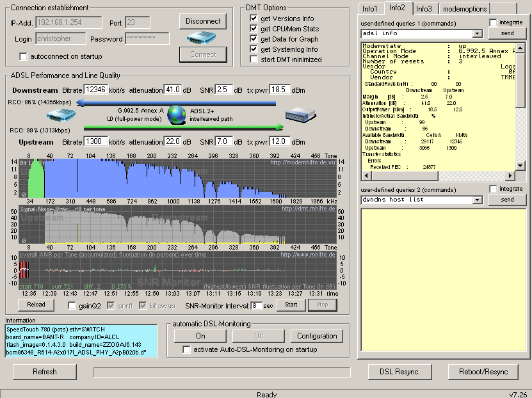The width and height of the screenshot is (532, 398).
Task: Expand the dyndns host list dropdown
Action: (x=477, y=200)
